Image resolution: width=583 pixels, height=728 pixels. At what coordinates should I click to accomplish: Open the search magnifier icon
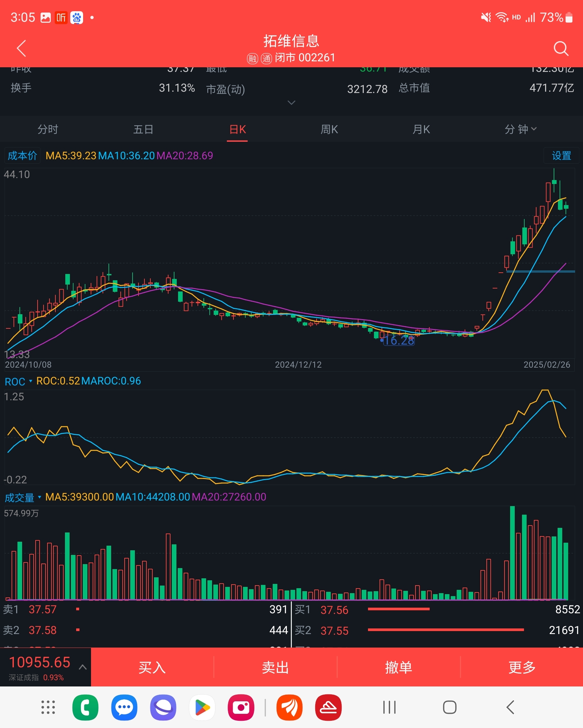click(561, 48)
